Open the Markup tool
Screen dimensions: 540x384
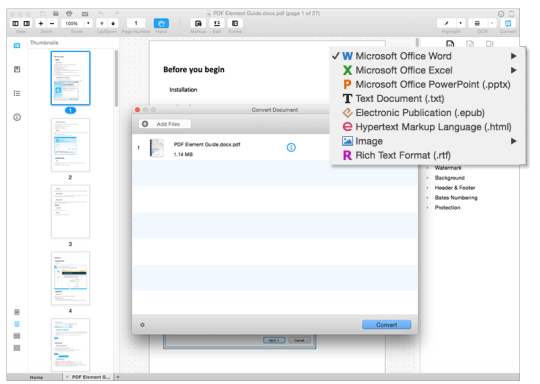(x=198, y=23)
